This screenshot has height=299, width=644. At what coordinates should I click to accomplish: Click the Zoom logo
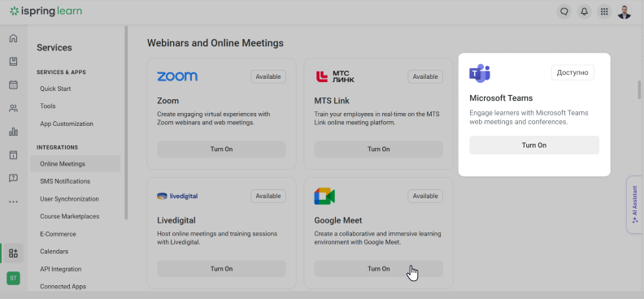[177, 76]
